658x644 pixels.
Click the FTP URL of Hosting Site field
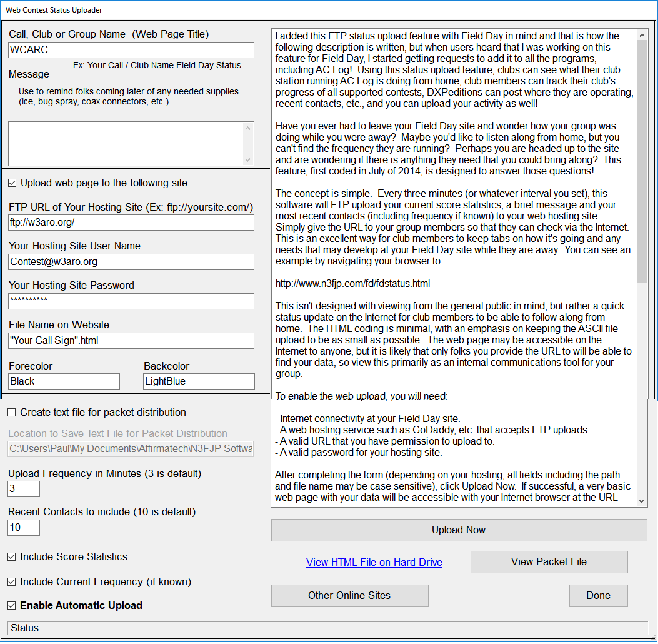coord(131,223)
